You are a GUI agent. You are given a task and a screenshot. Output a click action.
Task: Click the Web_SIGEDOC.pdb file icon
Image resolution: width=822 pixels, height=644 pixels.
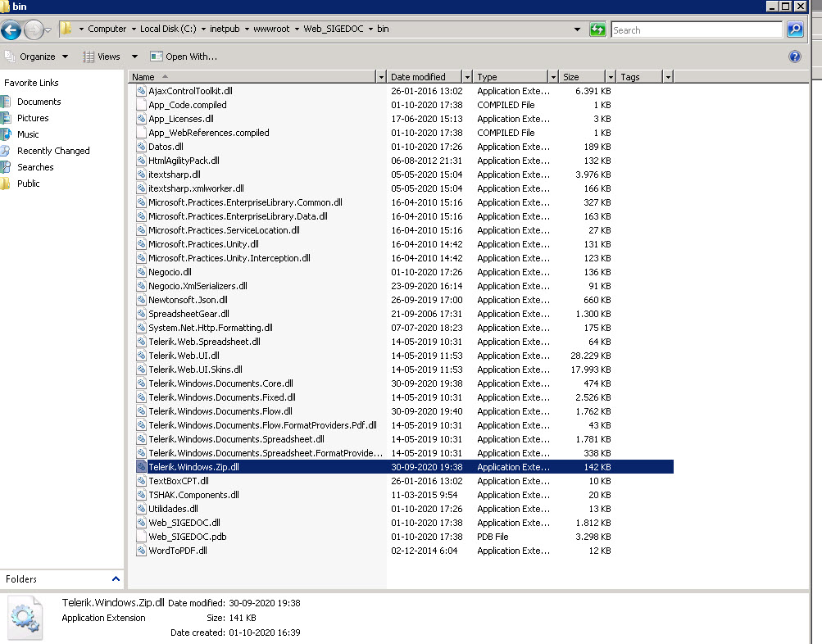(141, 537)
